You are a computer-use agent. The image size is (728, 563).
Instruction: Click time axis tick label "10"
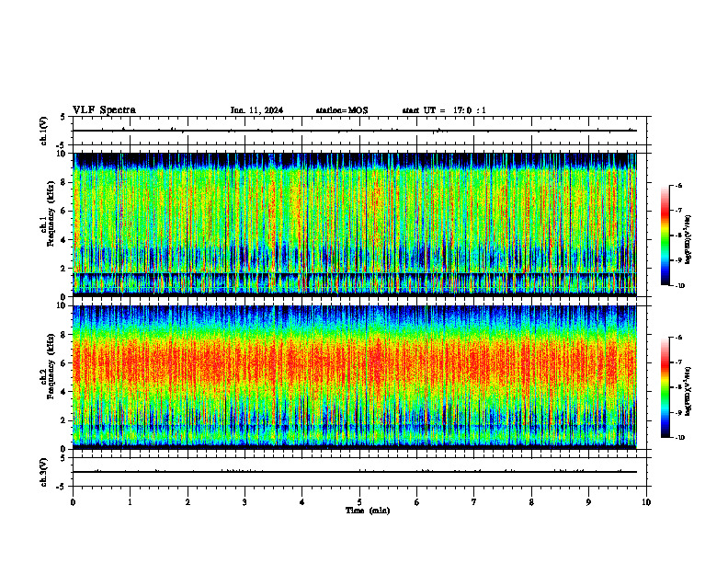[x=646, y=502]
